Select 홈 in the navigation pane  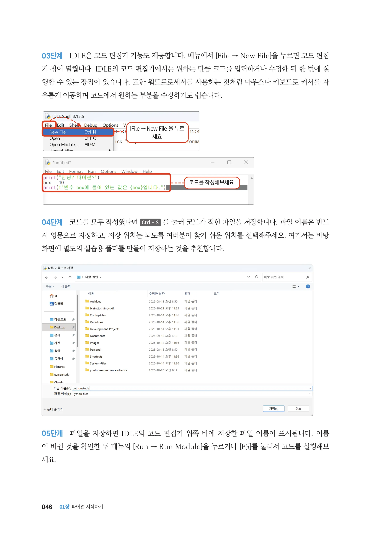tap(53, 296)
